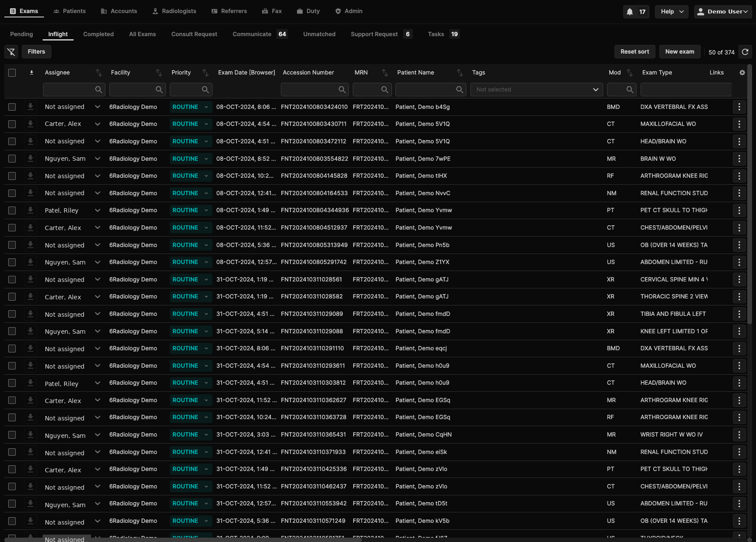Download the exam FNT2024100803424010
The image size is (756, 542).
click(x=30, y=107)
